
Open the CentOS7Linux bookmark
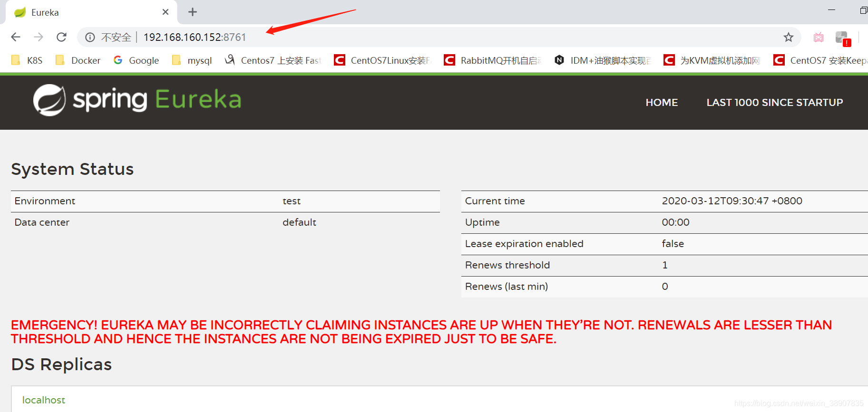coord(383,60)
